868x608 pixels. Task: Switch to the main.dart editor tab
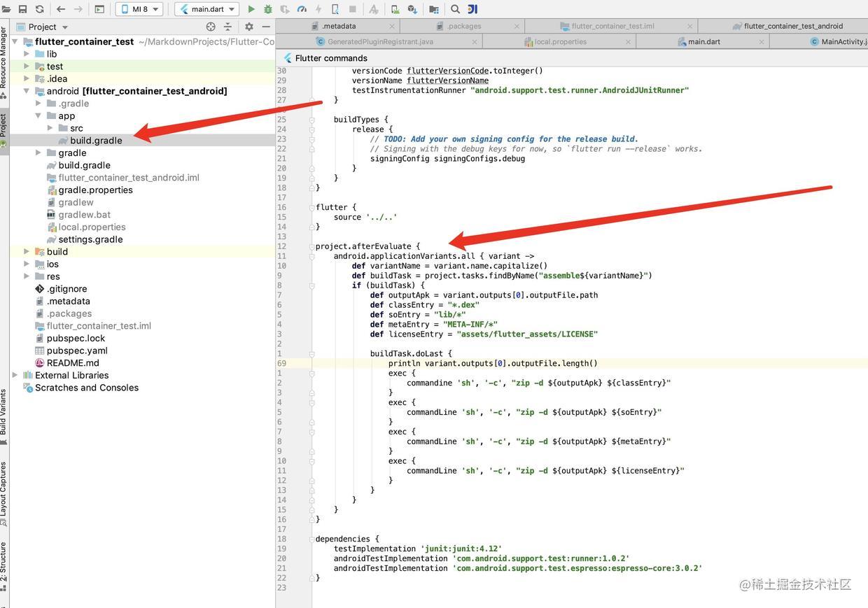[703, 41]
